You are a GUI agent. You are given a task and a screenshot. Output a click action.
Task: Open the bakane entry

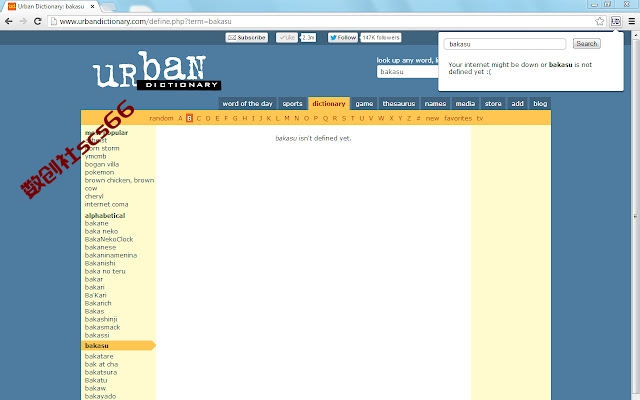pyautogui.click(x=96, y=223)
